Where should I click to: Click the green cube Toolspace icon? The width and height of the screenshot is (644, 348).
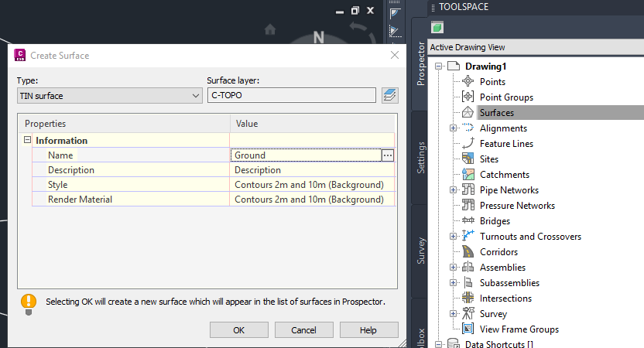click(437, 28)
